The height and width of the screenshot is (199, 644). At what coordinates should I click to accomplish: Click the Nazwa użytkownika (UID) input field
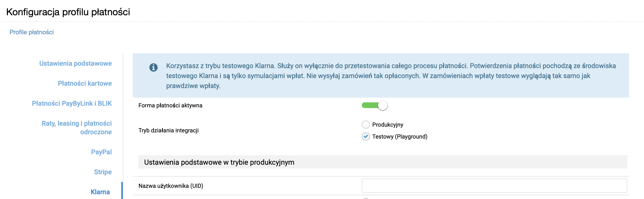point(494,185)
